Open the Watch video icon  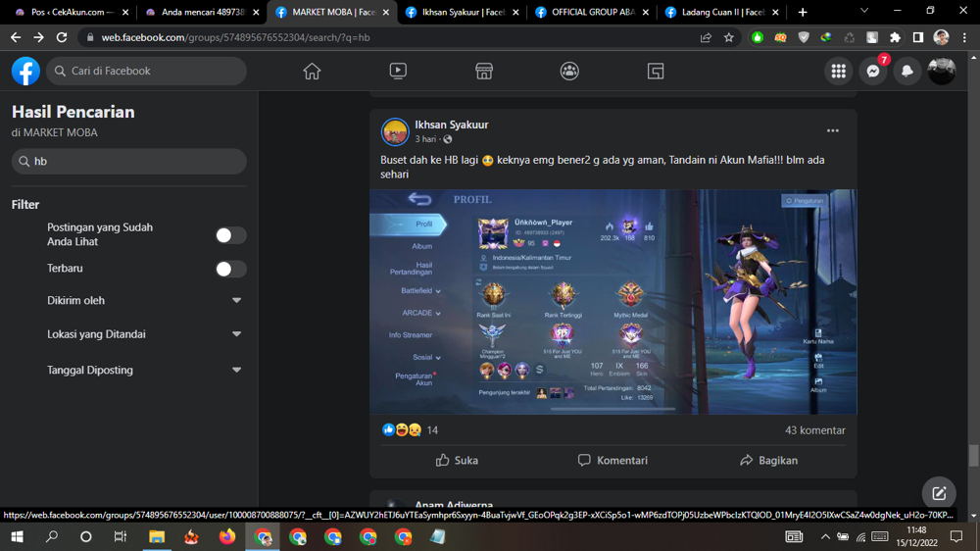[x=398, y=72]
